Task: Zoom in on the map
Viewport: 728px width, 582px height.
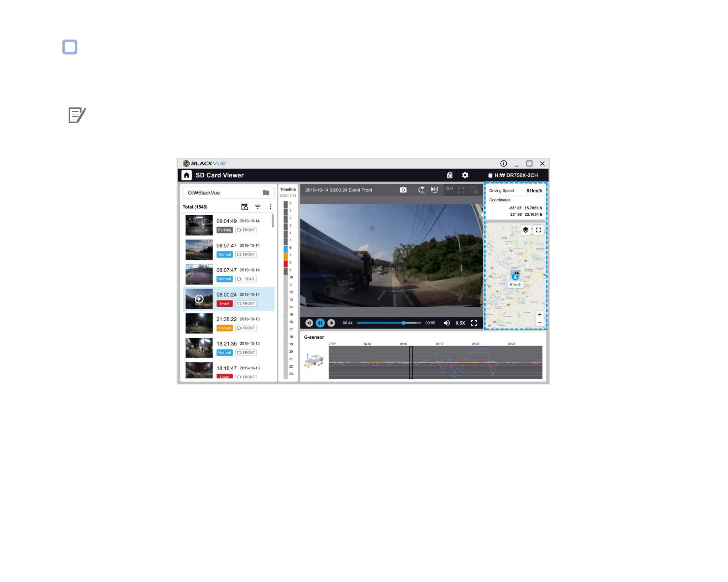Action: click(x=540, y=315)
